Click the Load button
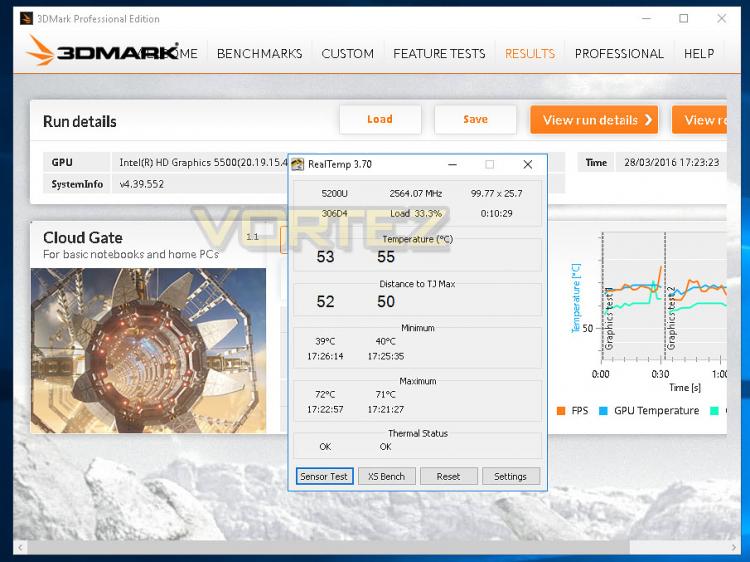Screen dimensions: 750x562 (380, 120)
